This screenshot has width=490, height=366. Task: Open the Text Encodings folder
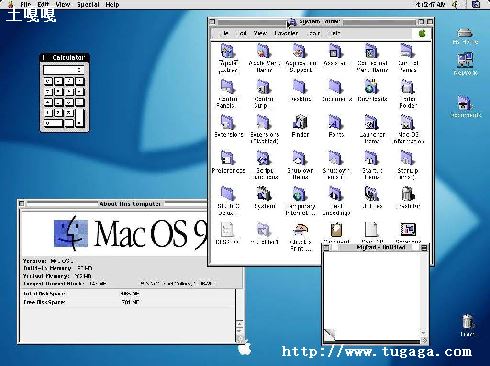tap(336, 194)
